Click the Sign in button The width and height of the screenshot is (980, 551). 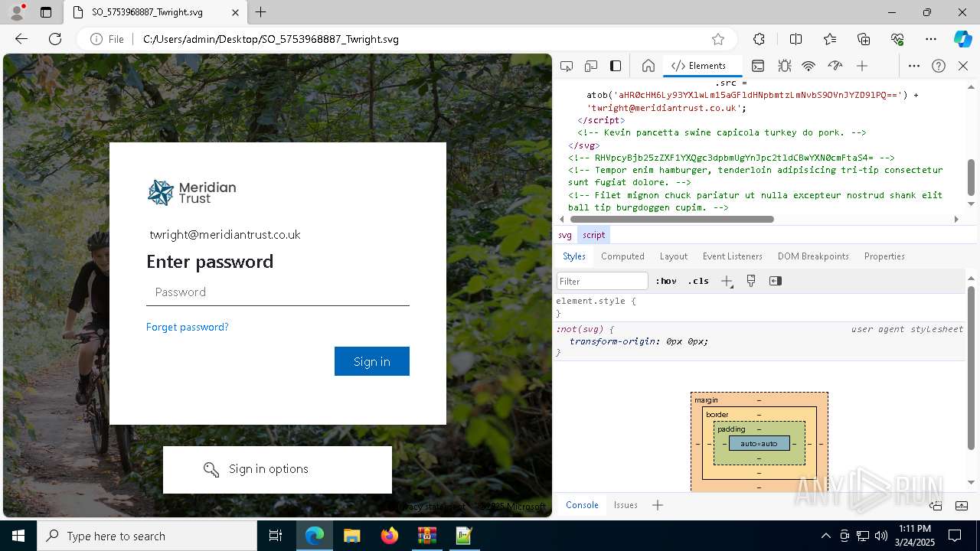[372, 361]
